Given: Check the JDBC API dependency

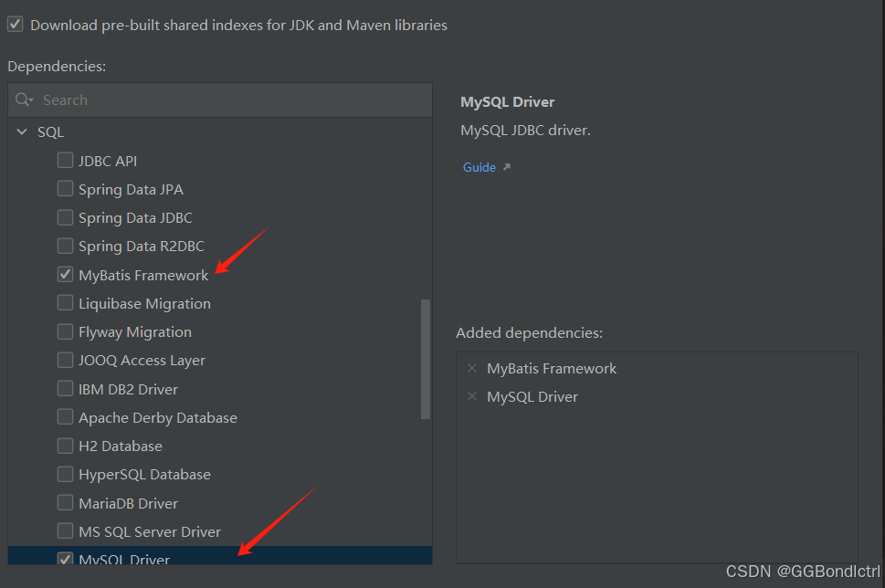Looking at the screenshot, I should (66, 161).
